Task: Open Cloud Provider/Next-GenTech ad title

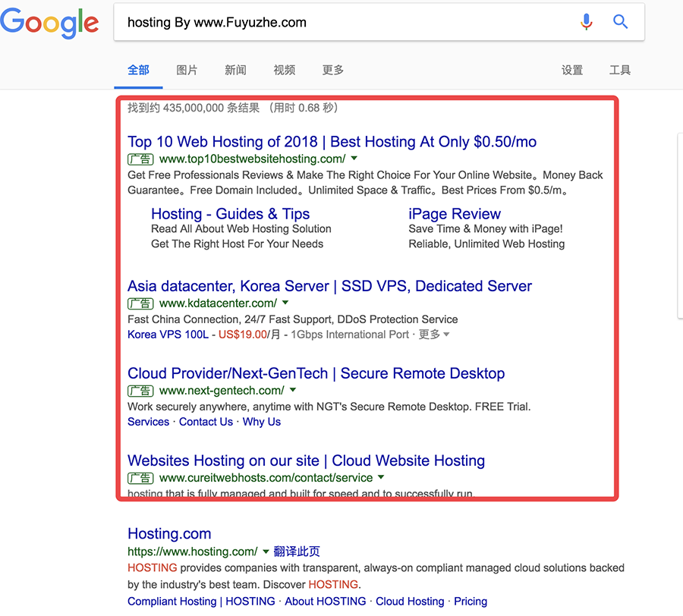Action: point(316,373)
